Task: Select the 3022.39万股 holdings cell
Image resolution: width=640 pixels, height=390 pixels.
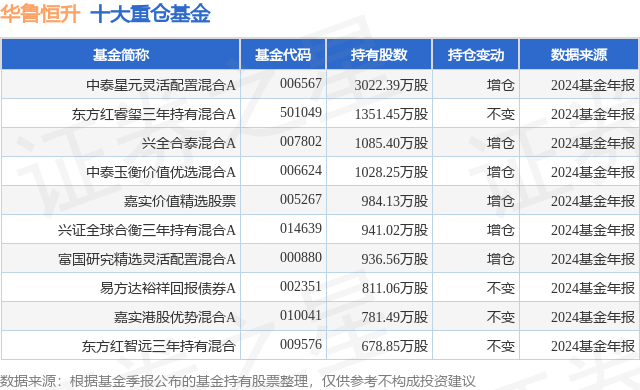Action: [x=391, y=85]
